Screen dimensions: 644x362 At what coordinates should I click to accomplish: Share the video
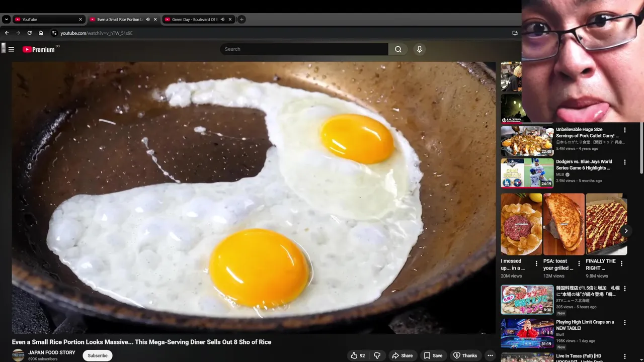point(402,355)
